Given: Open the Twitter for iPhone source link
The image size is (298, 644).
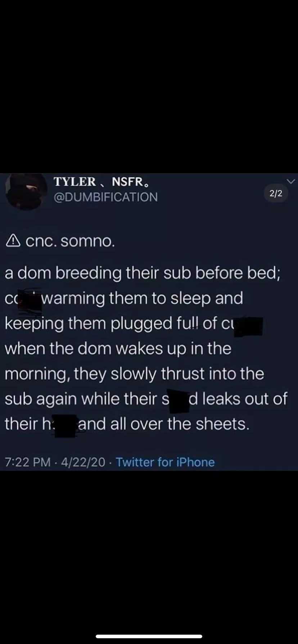Looking at the screenshot, I should [165, 462].
